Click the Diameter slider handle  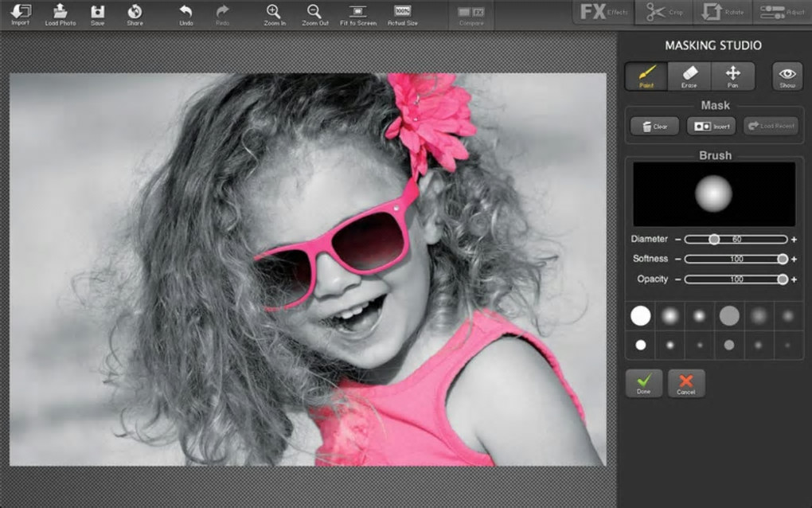[x=714, y=239]
